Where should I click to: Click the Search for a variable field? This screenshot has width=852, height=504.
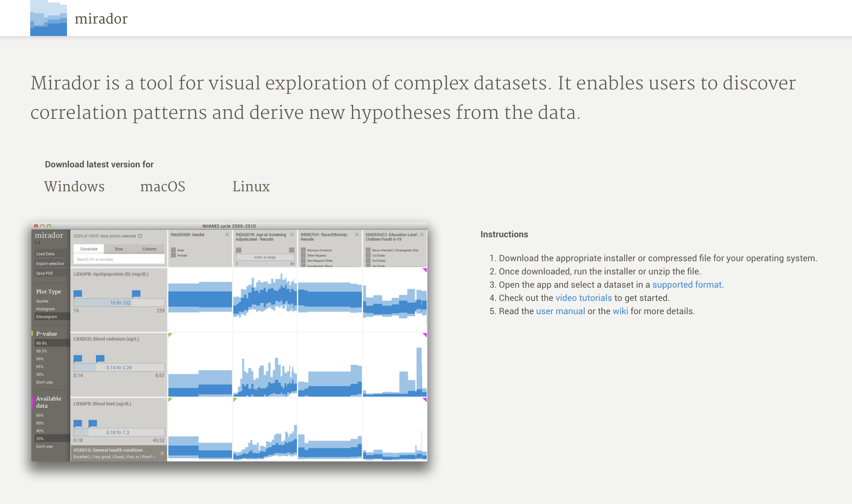[119, 259]
